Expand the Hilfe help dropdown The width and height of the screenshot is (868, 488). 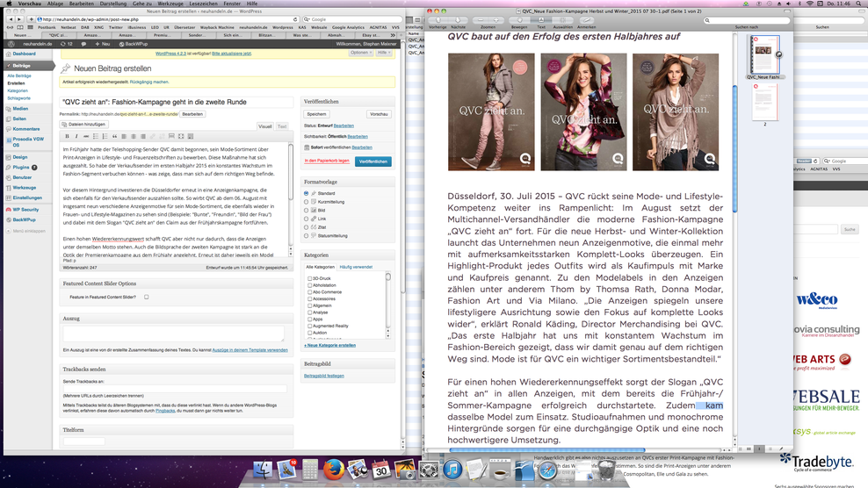(384, 53)
